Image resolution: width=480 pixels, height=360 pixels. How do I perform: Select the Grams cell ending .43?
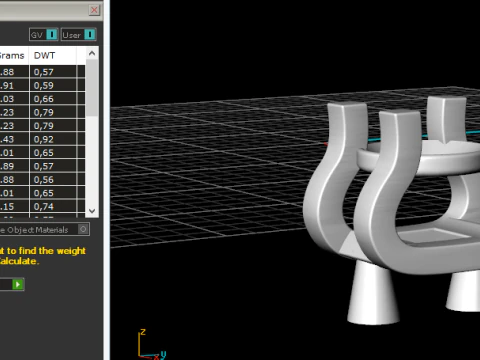tap(14, 139)
